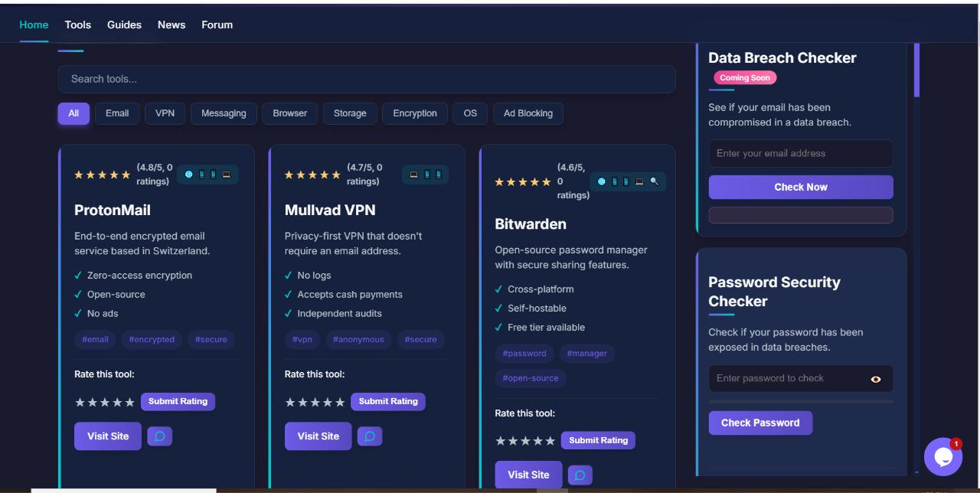This screenshot has width=980, height=493.
Task: Visit the Bitwarden site
Action: [x=528, y=475]
